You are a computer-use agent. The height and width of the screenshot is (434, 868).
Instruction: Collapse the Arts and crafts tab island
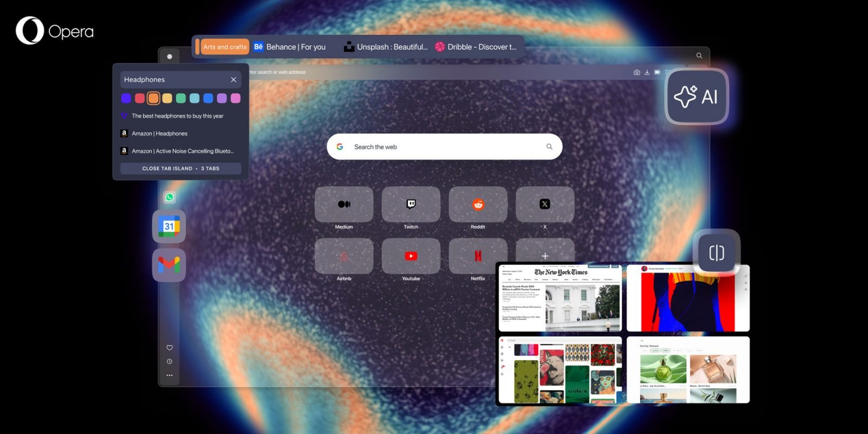tap(225, 47)
